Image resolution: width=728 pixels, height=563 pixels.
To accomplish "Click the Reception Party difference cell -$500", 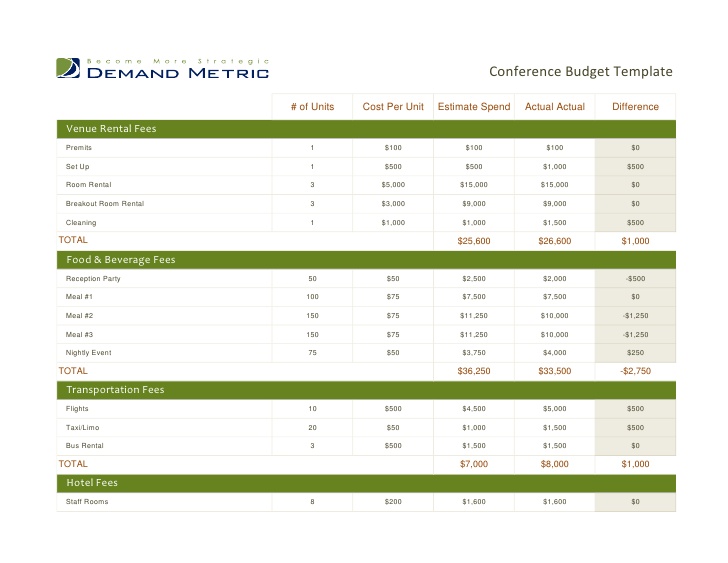I will point(636,279).
